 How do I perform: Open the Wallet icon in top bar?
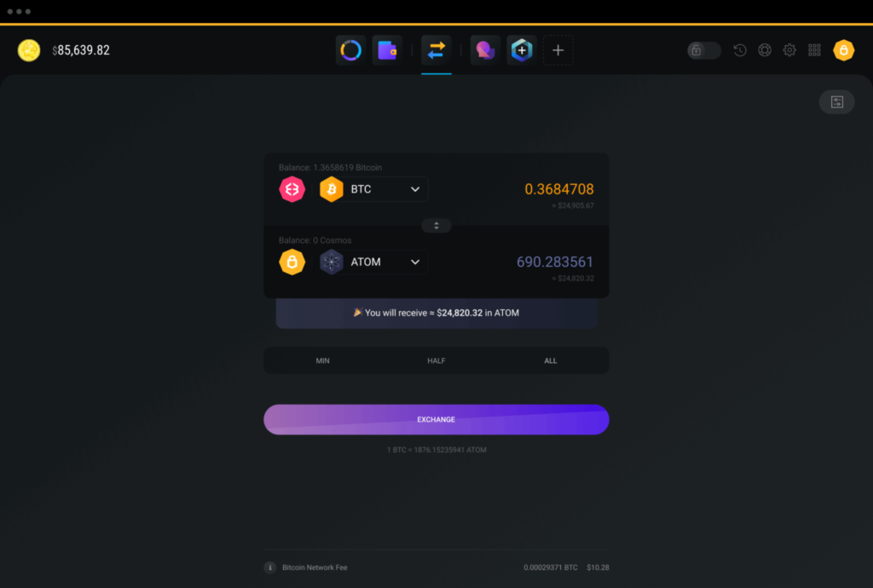387,50
